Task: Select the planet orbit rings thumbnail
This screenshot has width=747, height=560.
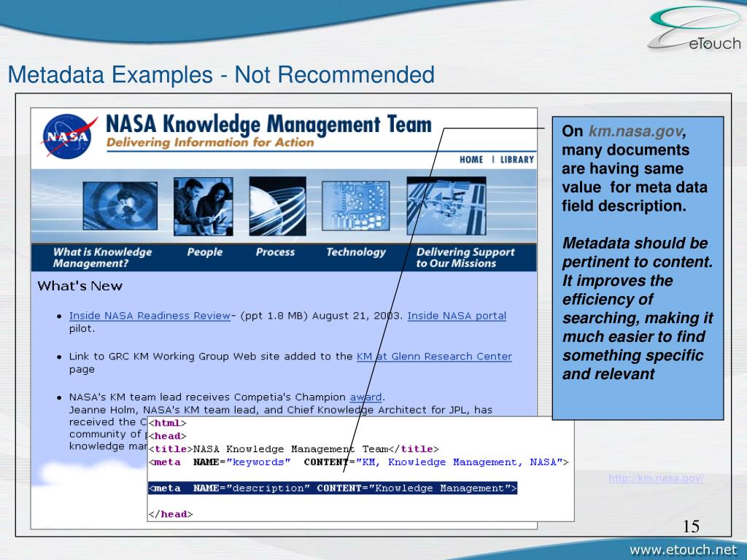Action: point(278,206)
